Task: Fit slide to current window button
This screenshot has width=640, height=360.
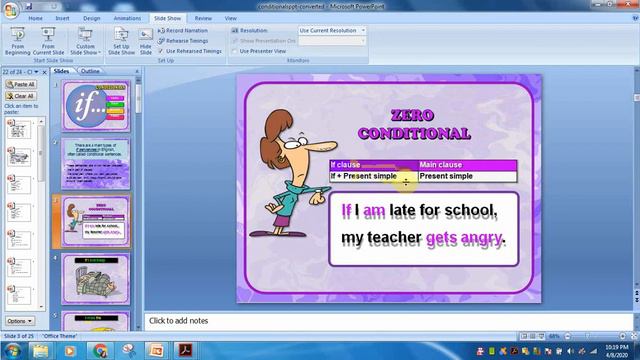Action: (634, 336)
